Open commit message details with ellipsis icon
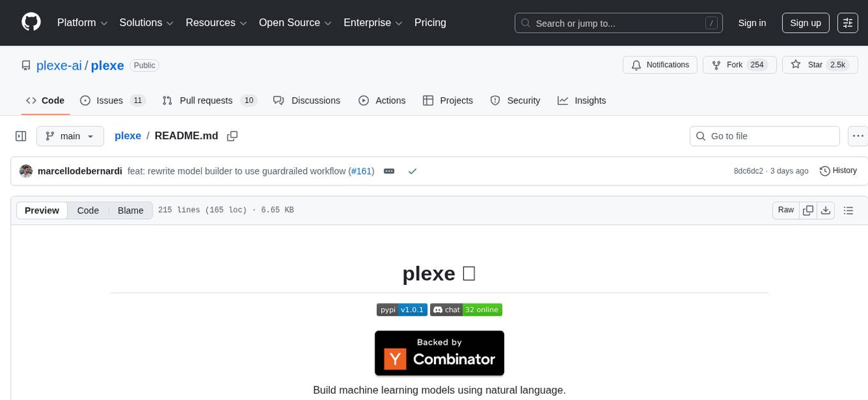This screenshot has width=868, height=400. point(389,171)
